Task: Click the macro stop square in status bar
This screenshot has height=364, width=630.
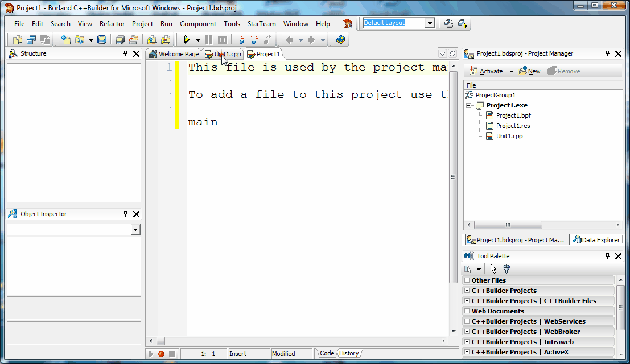Action: click(x=172, y=354)
